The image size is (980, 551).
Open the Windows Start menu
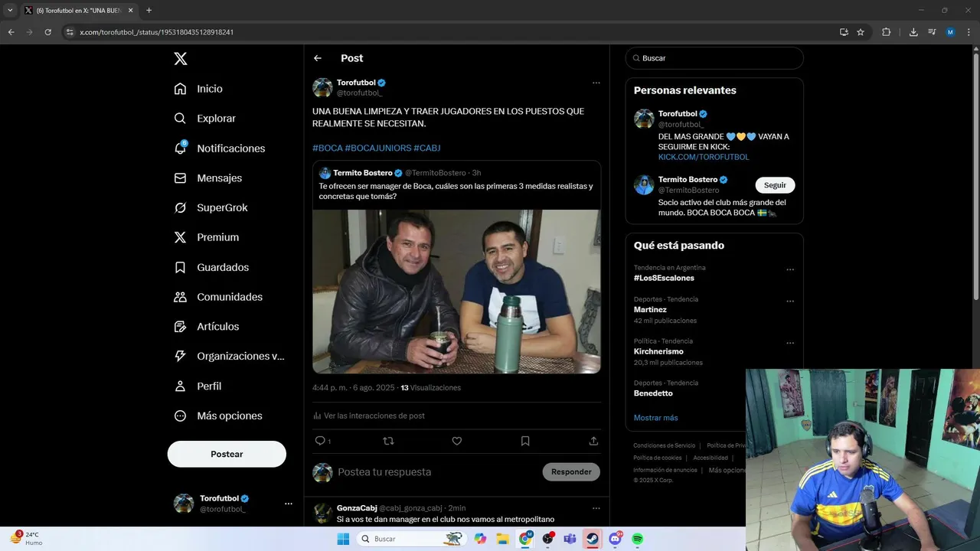pyautogui.click(x=343, y=539)
